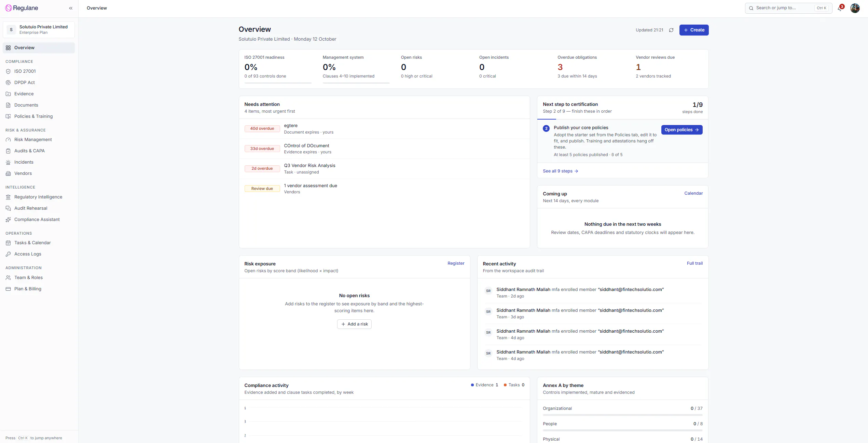This screenshot has width=868, height=443.
Task: Open Plan & Billing
Action: coord(39,289)
